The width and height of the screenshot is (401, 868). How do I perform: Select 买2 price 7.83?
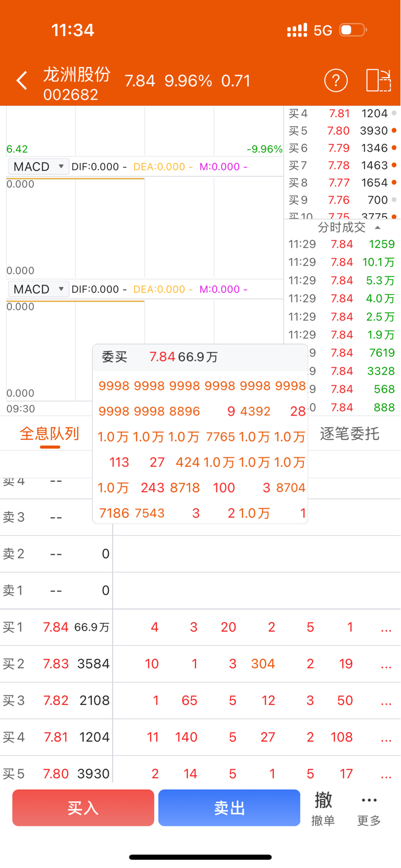(56, 664)
